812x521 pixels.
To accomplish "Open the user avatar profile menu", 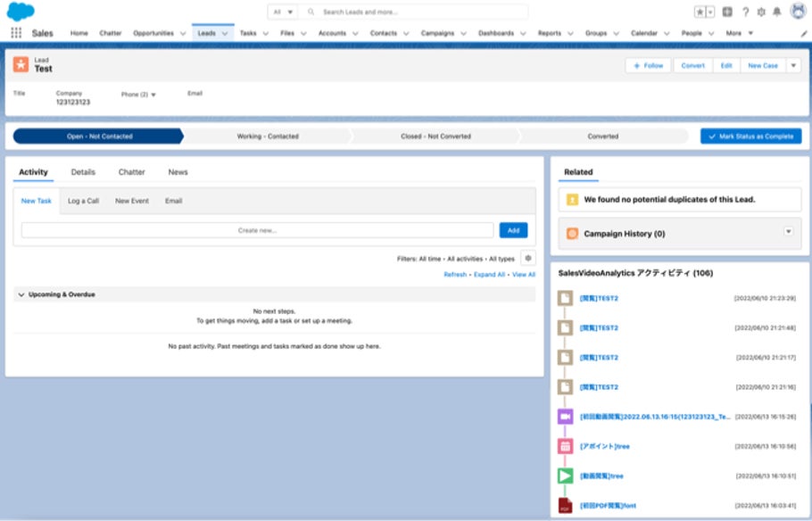I will [x=798, y=11].
